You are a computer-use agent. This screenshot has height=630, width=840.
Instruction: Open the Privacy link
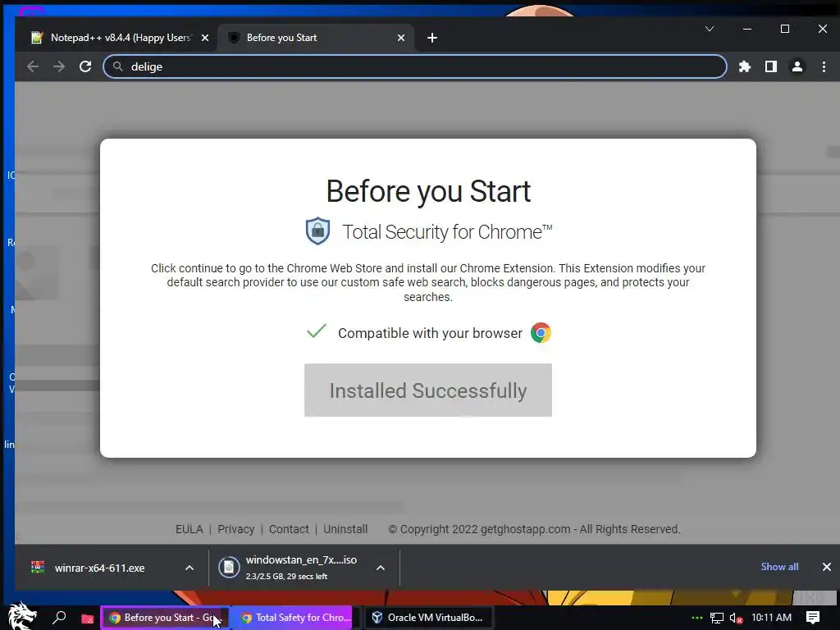pos(235,529)
